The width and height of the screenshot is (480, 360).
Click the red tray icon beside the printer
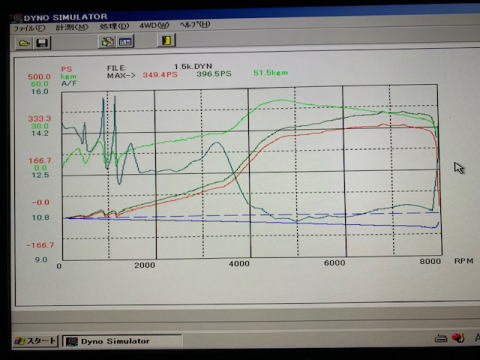pyautogui.click(x=458, y=338)
